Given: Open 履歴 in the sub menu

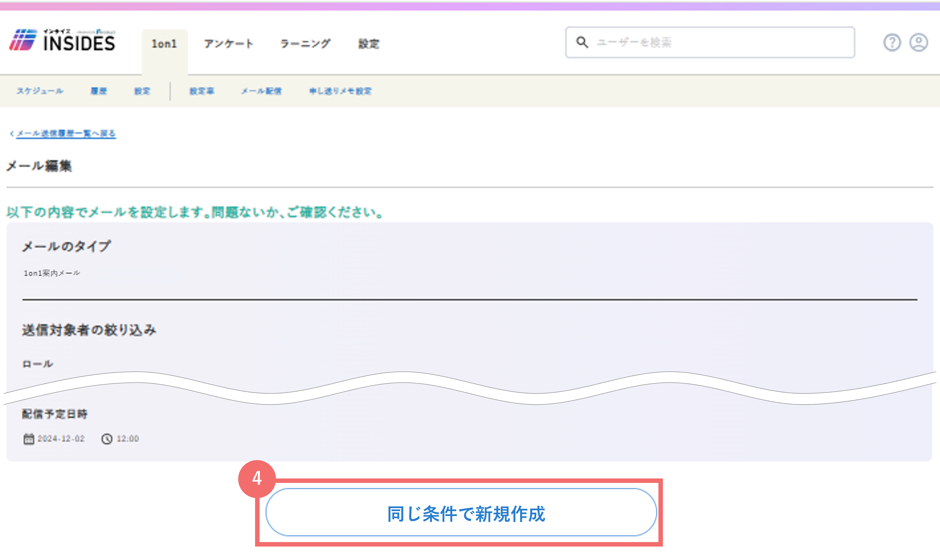Looking at the screenshot, I should click(x=98, y=91).
